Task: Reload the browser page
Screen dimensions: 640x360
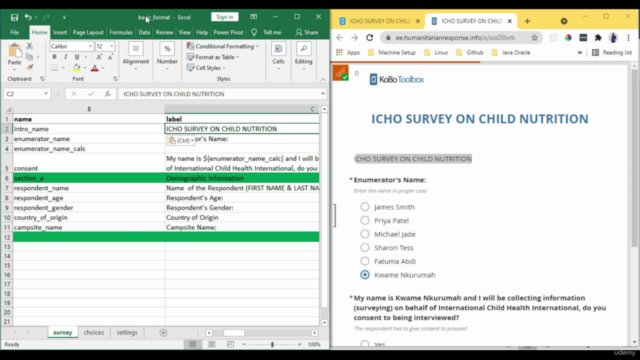Action: point(370,38)
